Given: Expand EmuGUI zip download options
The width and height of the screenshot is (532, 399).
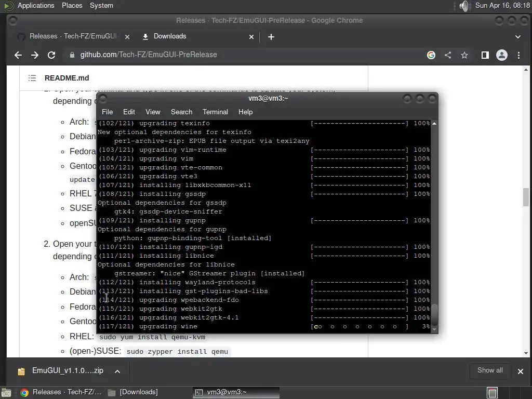Looking at the screenshot, I should point(117,371).
